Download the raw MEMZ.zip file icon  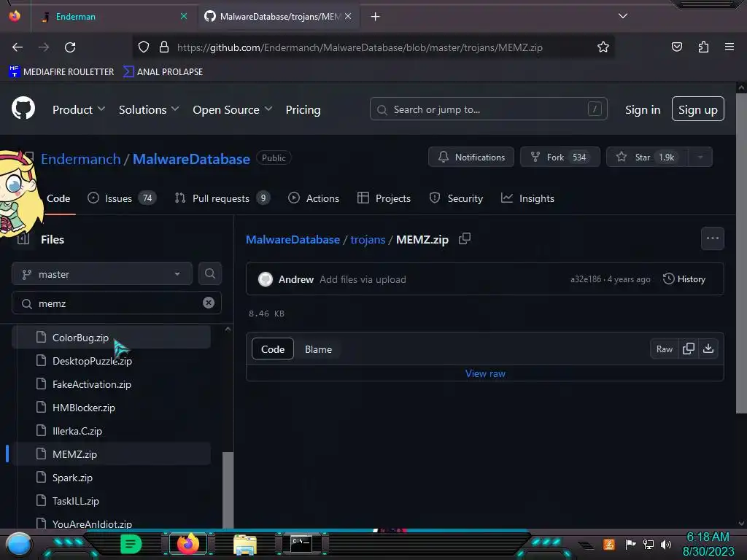pos(708,349)
